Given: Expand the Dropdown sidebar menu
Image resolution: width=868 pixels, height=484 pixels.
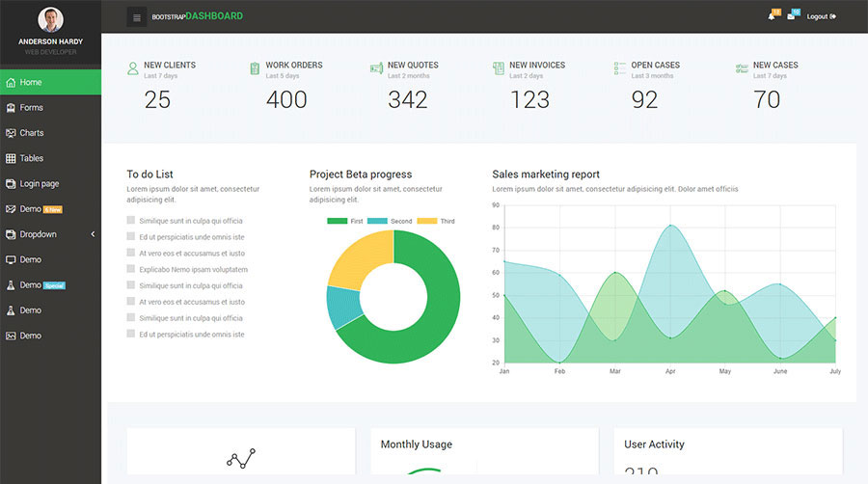Looking at the screenshot, I should tap(39, 234).
